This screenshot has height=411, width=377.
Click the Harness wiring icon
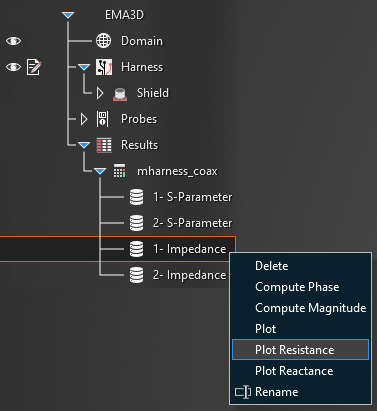pyautogui.click(x=104, y=67)
